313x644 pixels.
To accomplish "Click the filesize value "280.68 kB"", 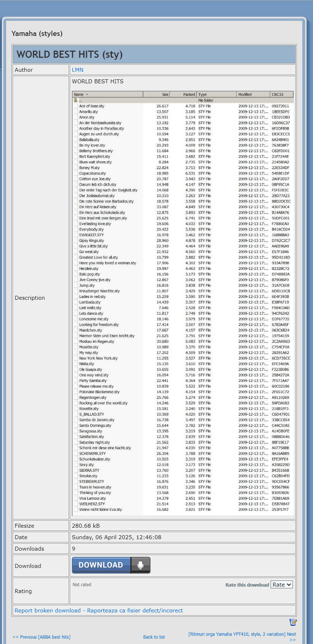I will point(86,526).
